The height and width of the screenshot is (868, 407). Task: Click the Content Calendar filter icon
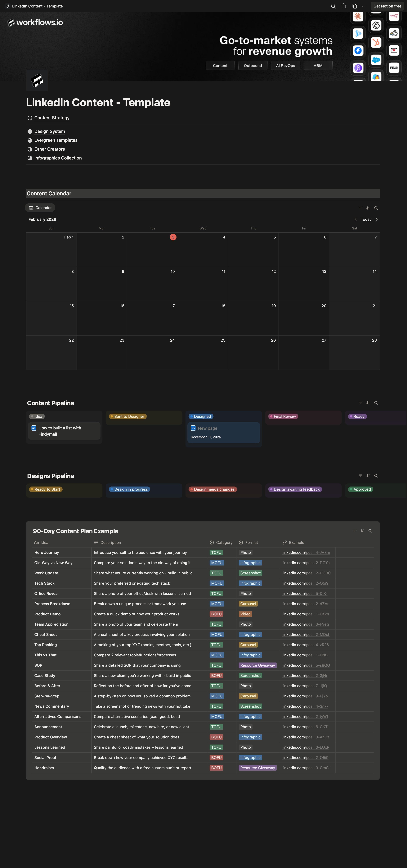coord(360,208)
